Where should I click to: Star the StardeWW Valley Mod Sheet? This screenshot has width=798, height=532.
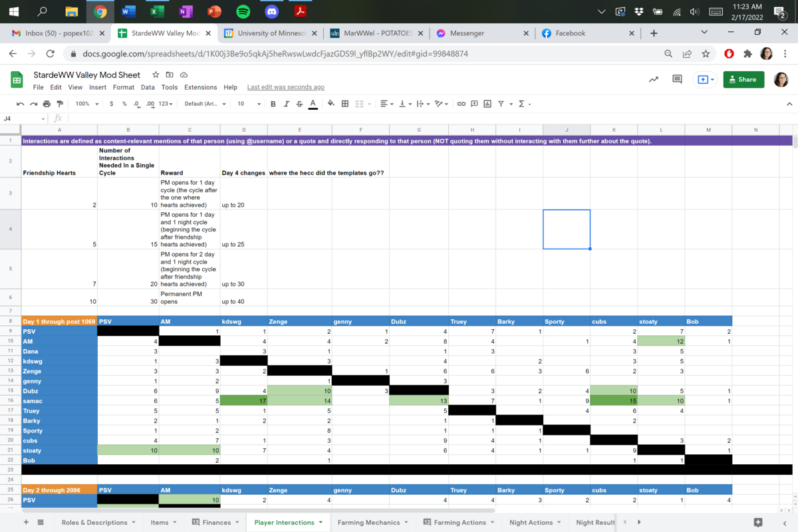pyautogui.click(x=156, y=75)
